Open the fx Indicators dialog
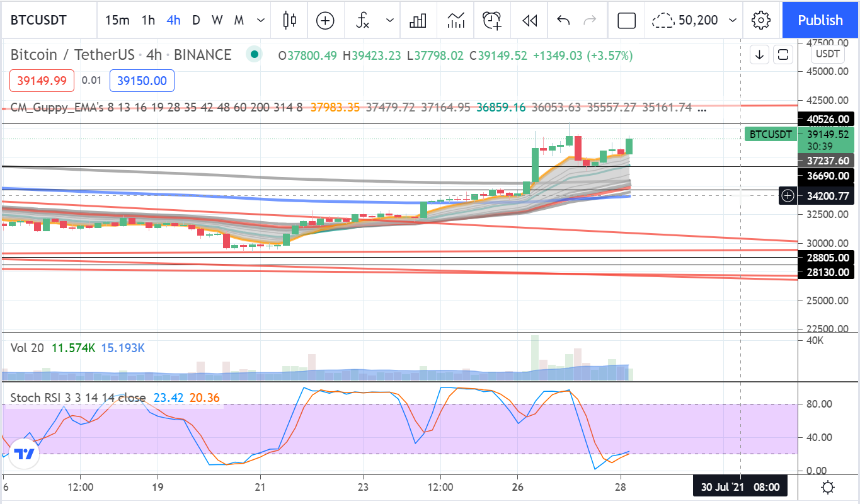 [363, 20]
